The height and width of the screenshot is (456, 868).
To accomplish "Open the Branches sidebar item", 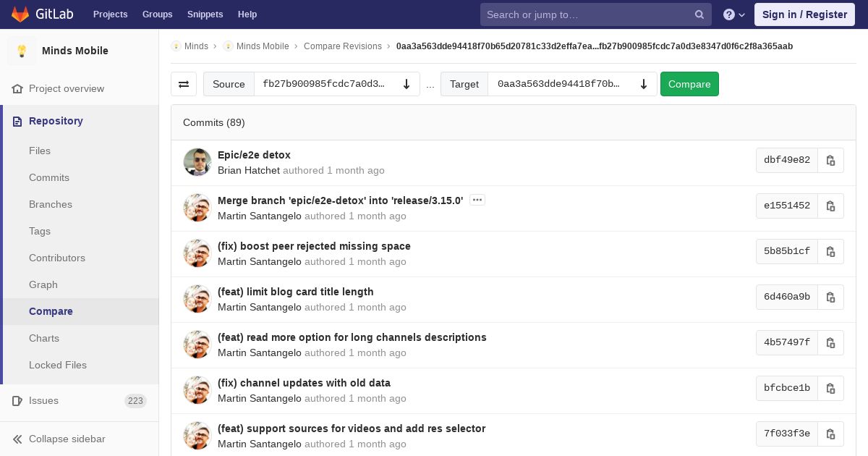I will tap(51, 204).
